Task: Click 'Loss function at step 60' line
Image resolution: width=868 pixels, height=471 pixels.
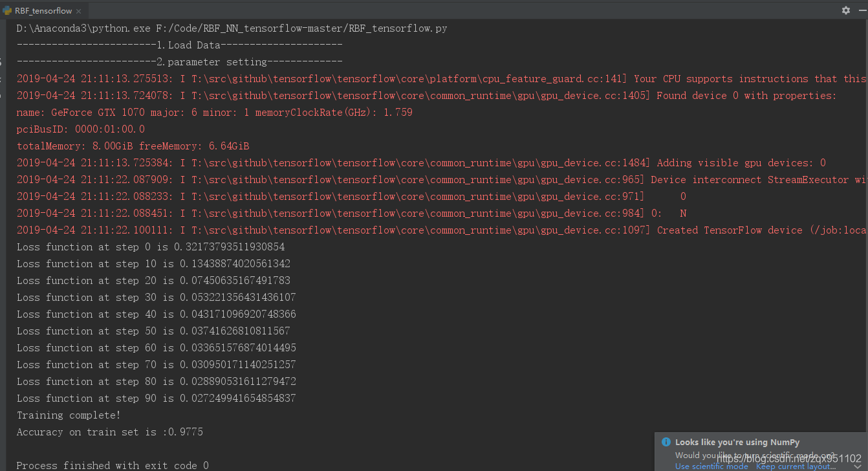Action: (x=156, y=348)
